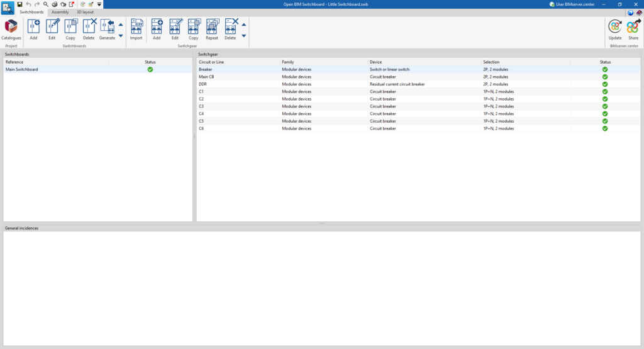Repeat the selected switchgear
Screen dimensions: 644x349
pyautogui.click(x=212, y=30)
